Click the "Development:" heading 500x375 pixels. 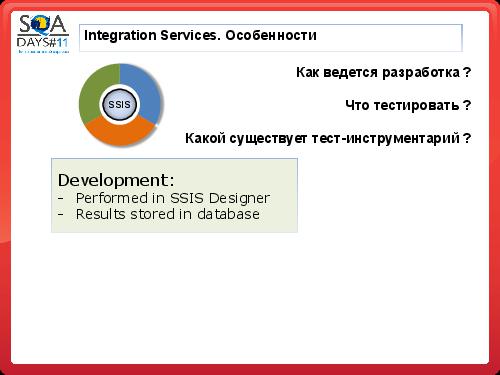coord(116,180)
